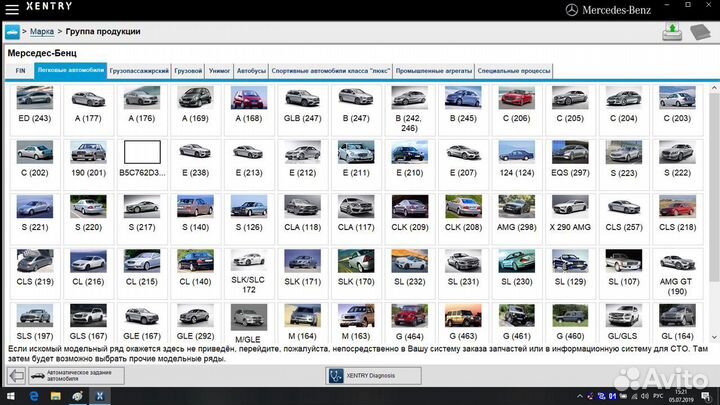The width and height of the screenshot is (720, 405).
Task: Click the back arrow button
Action: [x=17, y=376]
